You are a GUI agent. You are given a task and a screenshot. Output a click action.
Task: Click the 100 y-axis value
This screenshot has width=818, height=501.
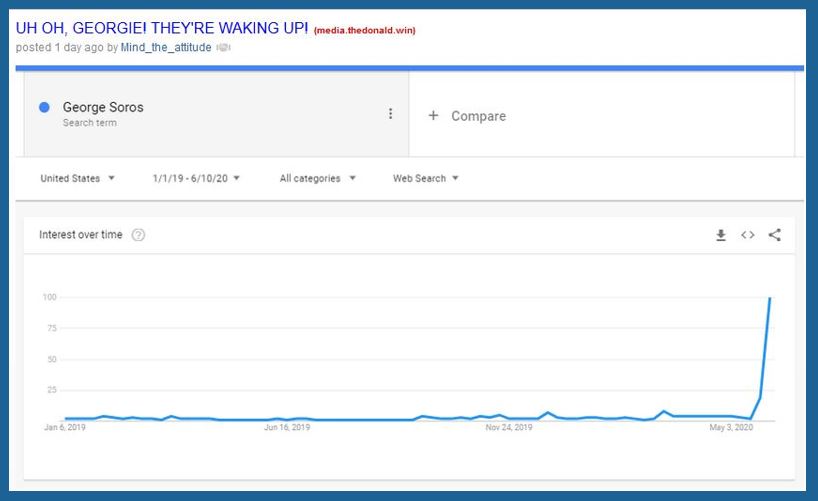50,297
